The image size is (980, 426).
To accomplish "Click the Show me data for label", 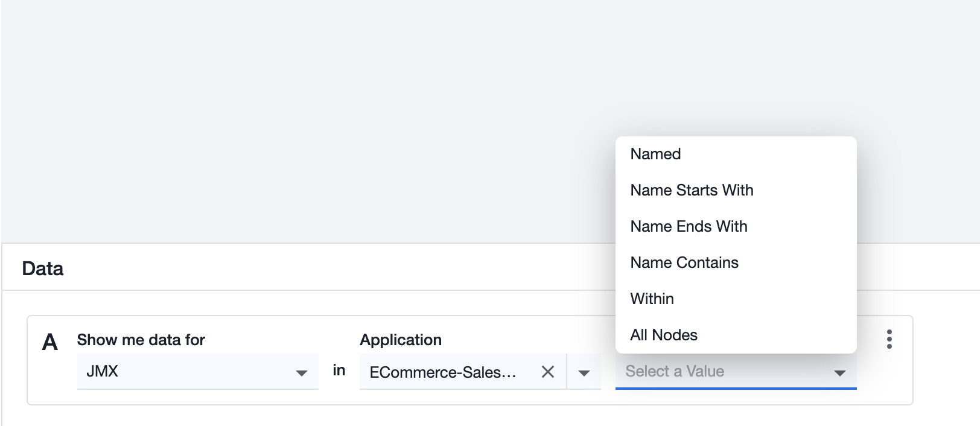I will [141, 340].
